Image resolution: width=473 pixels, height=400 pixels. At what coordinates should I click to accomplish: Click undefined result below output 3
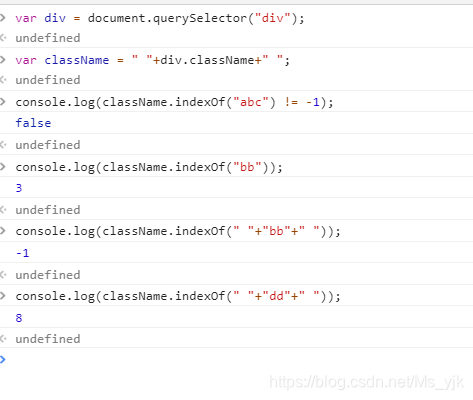click(x=48, y=210)
